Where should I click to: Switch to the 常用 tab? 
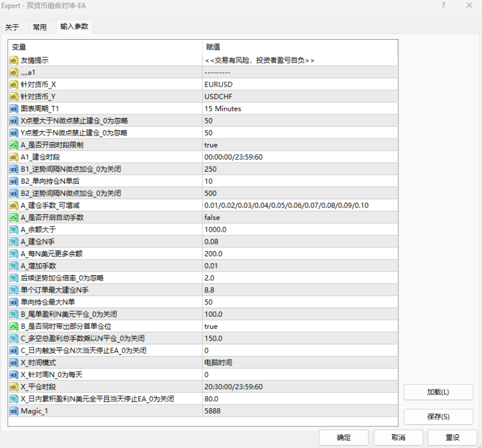(40, 26)
